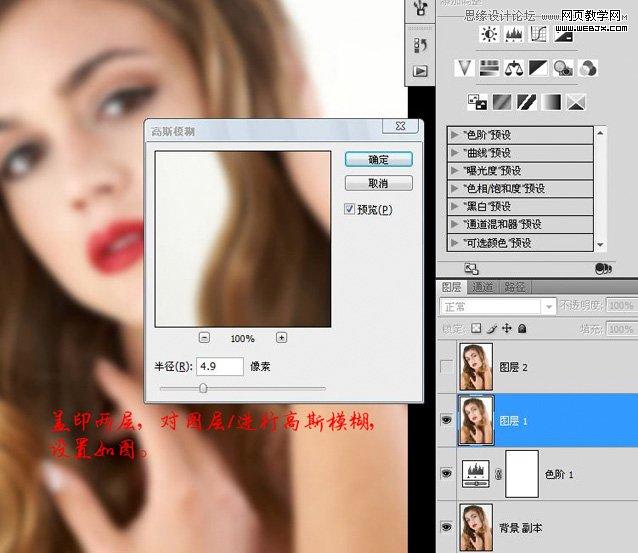
Task: Switch to the 路径 tab
Action: tap(514, 287)
